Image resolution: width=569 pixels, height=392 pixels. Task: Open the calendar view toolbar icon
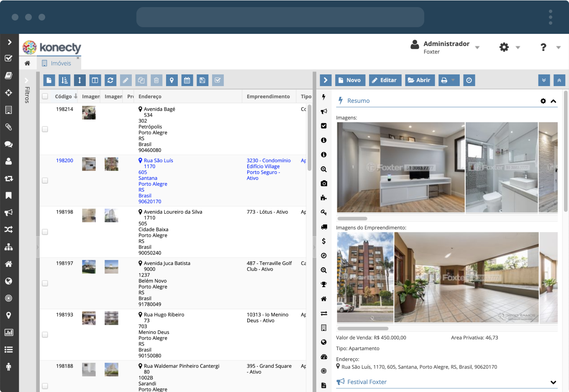coord(187,80)
